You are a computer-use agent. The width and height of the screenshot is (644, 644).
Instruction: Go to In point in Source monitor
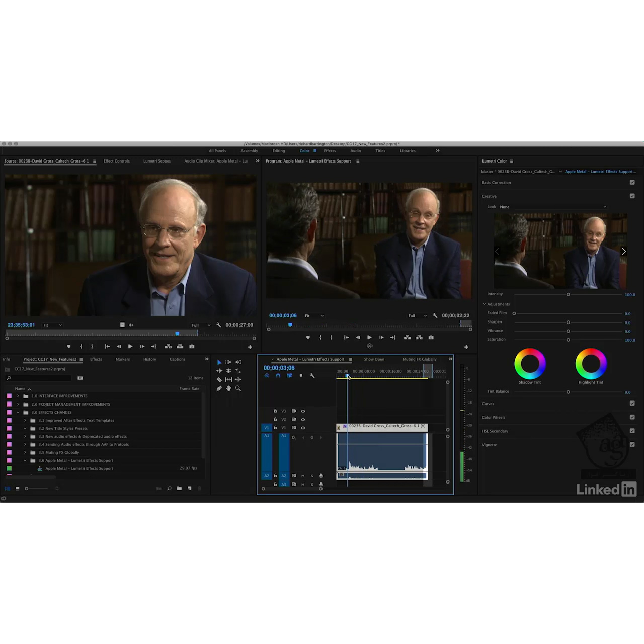[x=107, y=346]
